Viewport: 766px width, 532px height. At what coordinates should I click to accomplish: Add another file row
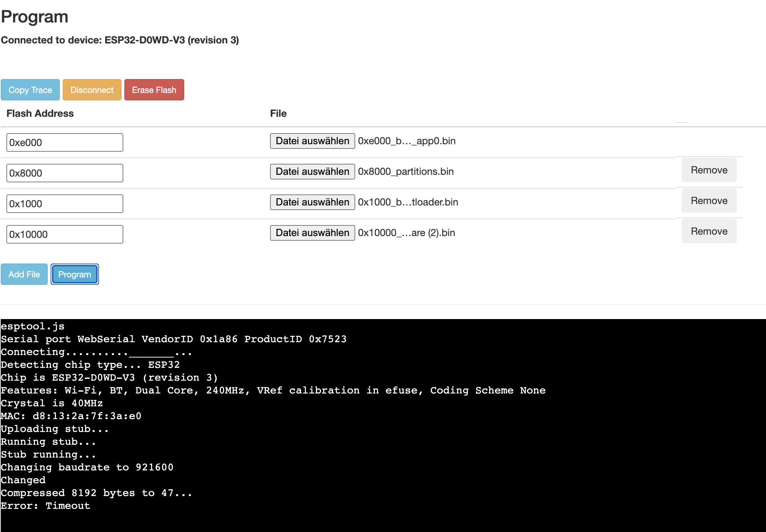click(x=24, y=274)
